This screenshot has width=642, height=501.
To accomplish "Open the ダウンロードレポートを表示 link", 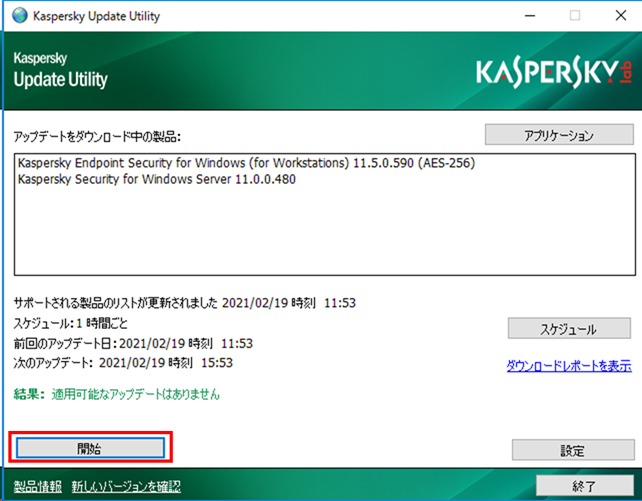I will coord(569,365).
